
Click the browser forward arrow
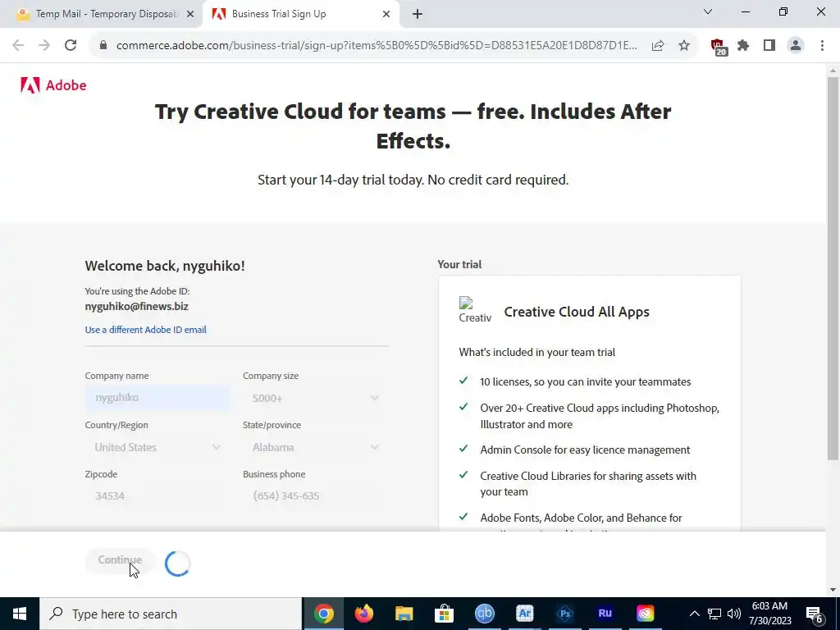pos(44,46)
